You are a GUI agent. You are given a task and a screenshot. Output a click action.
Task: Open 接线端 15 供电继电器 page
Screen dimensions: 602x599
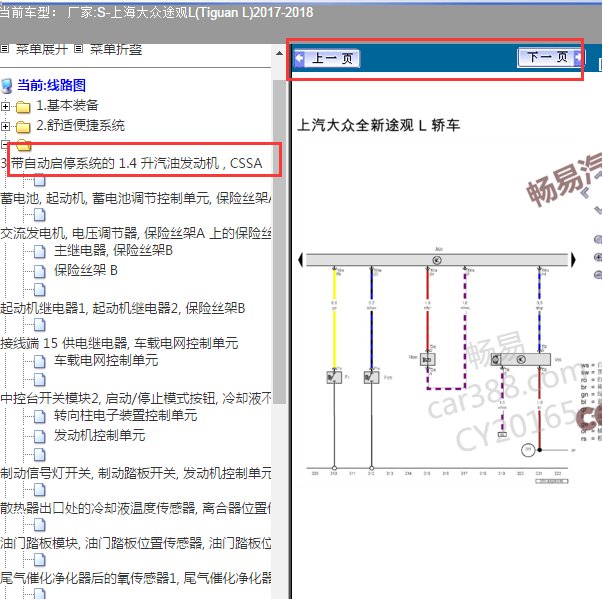click(119, 343)
